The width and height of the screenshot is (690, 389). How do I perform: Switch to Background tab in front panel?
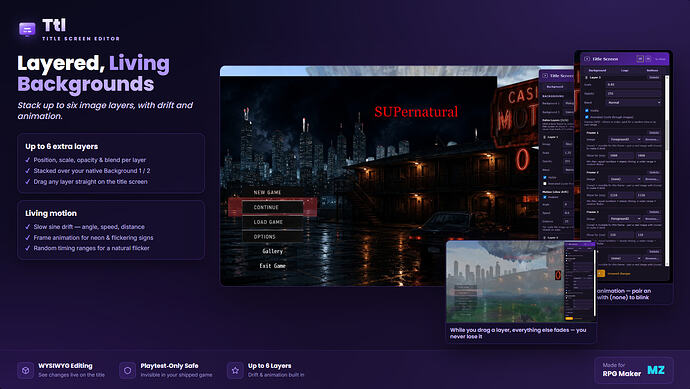pos(597,70)
